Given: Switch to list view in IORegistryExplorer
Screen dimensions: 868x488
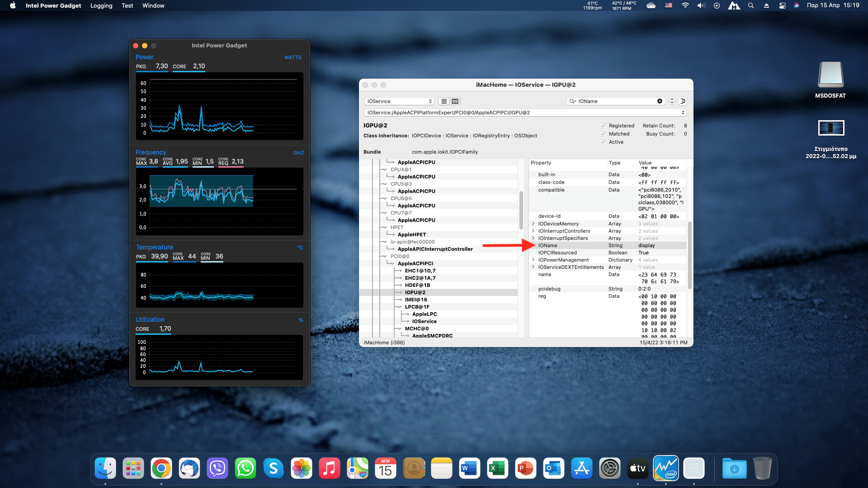Looking at the screenshot, I should click(444, 101).
